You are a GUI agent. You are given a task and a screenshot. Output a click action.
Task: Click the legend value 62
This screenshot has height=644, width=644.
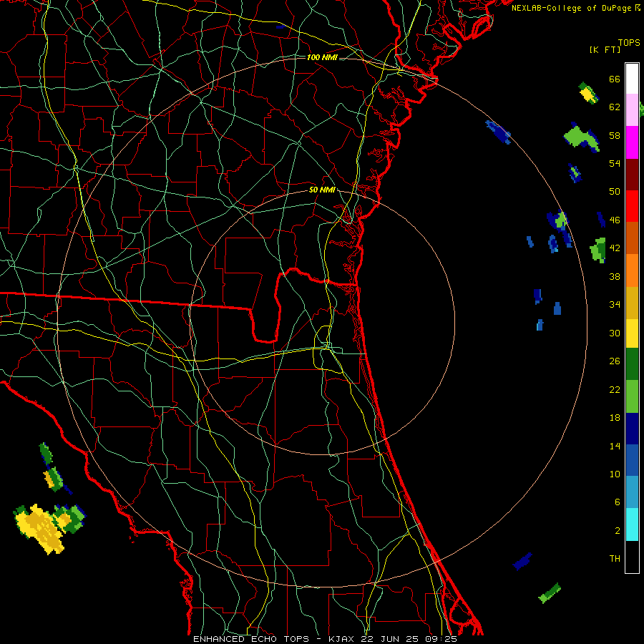pos(615,107)
